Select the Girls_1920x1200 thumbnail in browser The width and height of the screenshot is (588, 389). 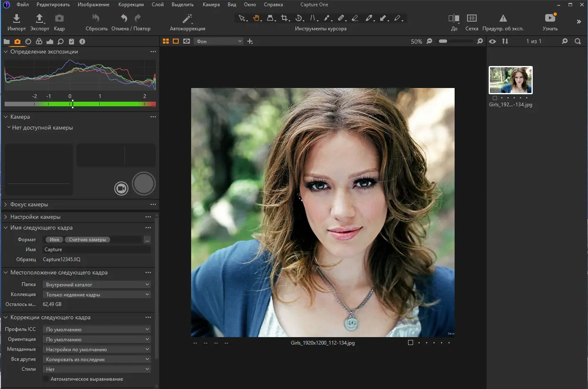pyautogui.click(x=510, y=80)
